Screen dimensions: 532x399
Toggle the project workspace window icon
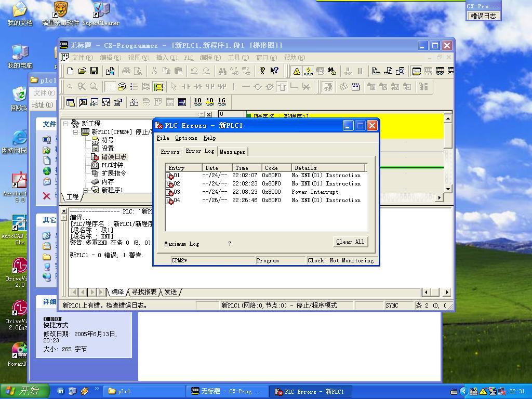coord(70,102)
